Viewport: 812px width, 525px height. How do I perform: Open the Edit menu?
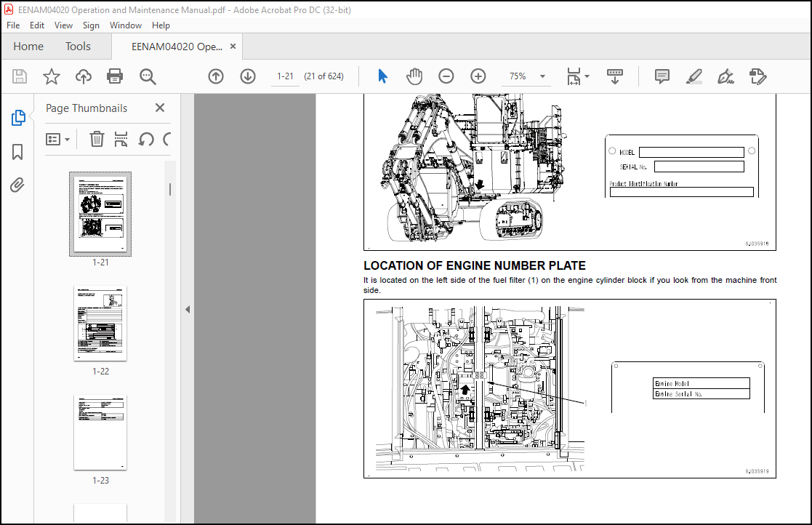coord(37,25)
